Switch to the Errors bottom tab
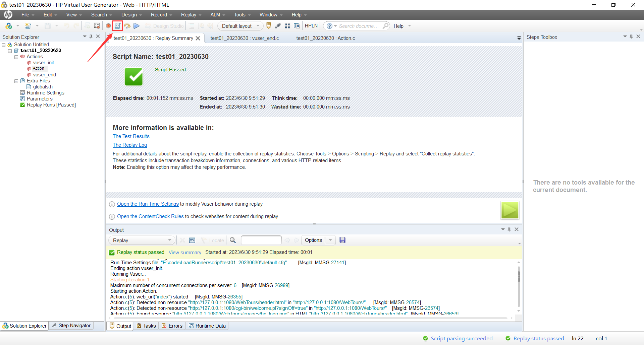 172,326
